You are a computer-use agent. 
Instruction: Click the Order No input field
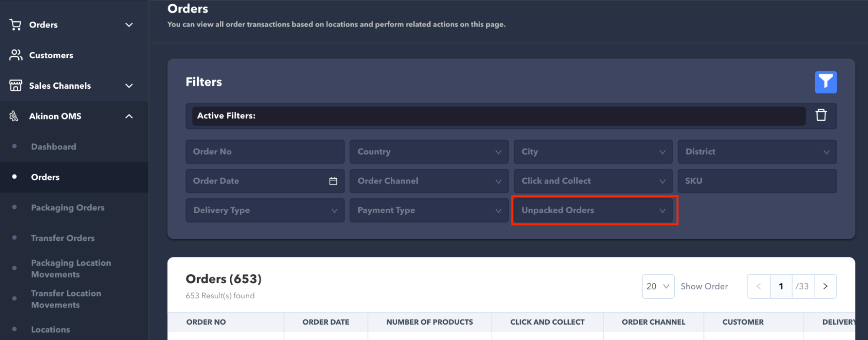pyautogui.click(x=265, y=152)
